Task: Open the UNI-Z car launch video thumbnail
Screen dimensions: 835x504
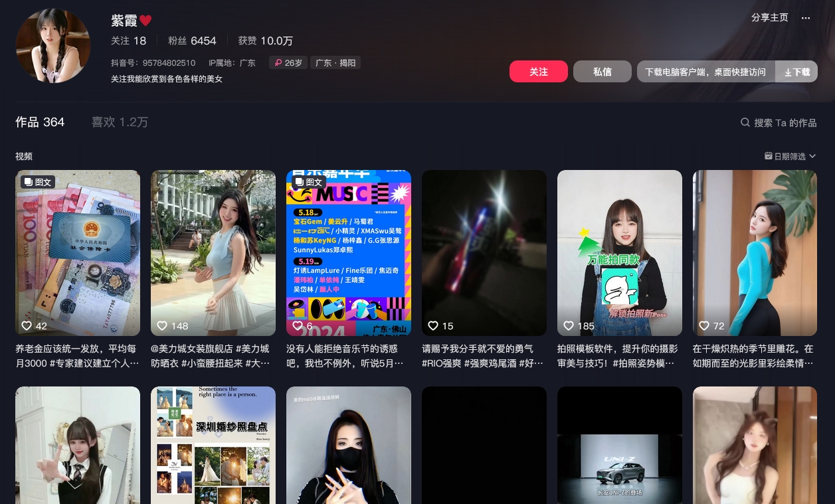Action: tap(620, 445)
